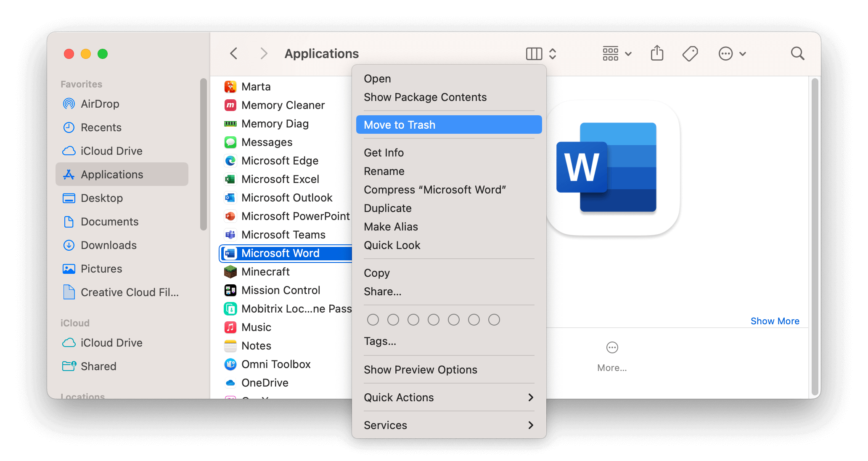Open Desktop folder in sidebar
This screenshot has height=461, width=868.
point(122,198)
